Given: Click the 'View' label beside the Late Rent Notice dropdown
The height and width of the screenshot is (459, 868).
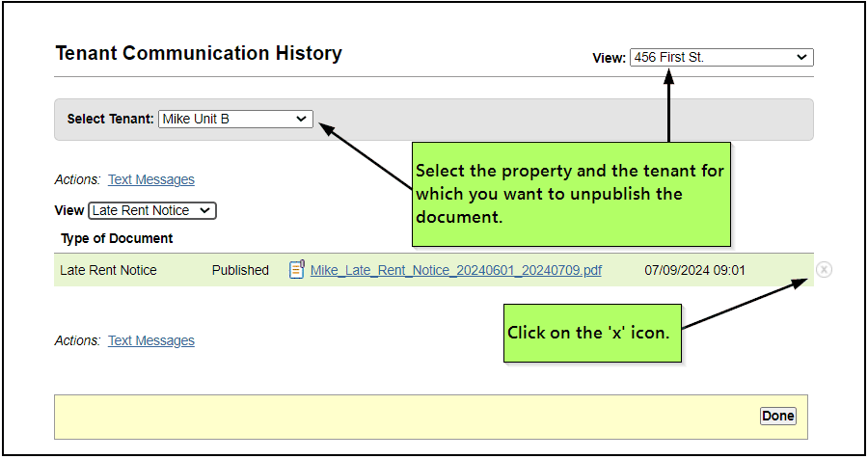Looking at the screenshot, I should (x=69, y=210).
